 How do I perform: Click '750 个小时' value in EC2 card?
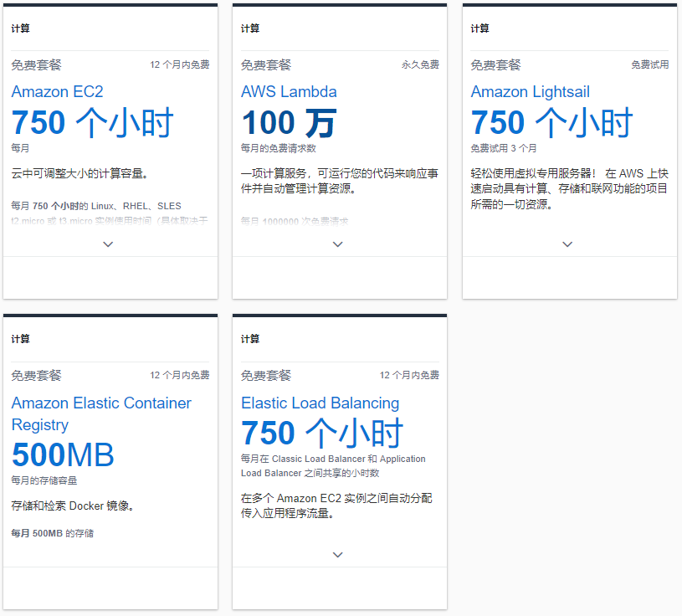point(92,123)
